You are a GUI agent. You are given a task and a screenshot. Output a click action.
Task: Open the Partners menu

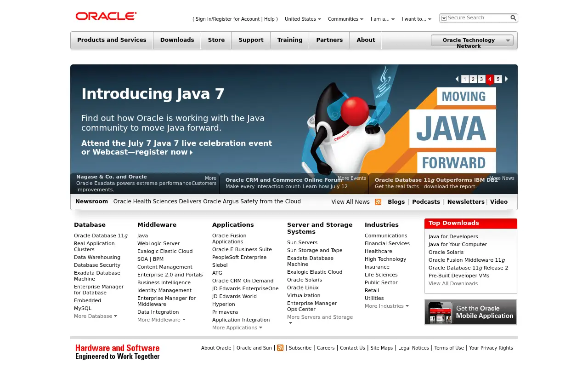point(329,40)
